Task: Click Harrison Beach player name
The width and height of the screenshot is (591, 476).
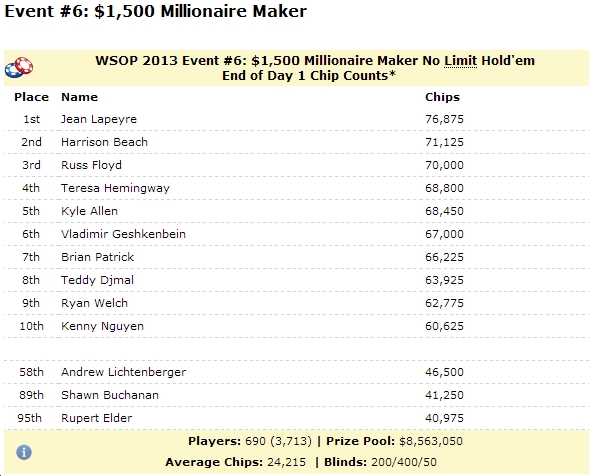Action: (104, 142)
